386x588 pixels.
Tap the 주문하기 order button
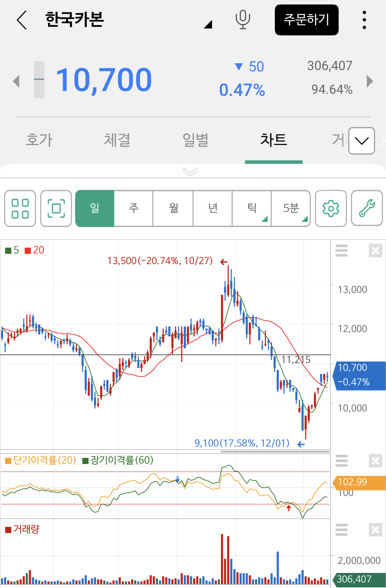307,20
